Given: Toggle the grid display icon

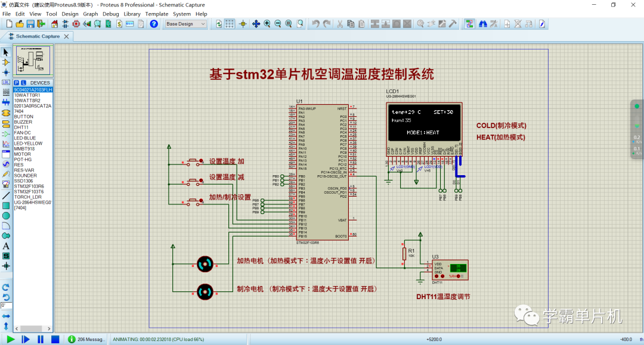Looking at the screenshot, I should (x=230, y=24).
